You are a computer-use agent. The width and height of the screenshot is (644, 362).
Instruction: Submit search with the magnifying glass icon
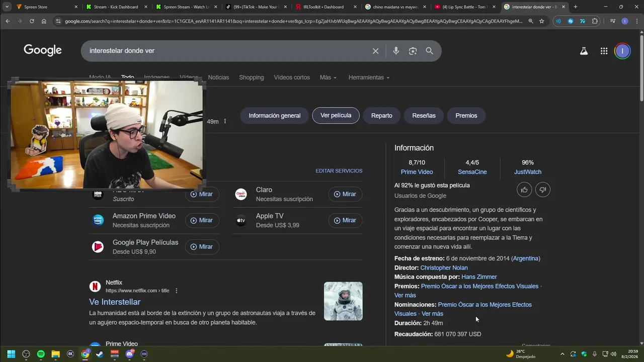[x=429, y=51]
